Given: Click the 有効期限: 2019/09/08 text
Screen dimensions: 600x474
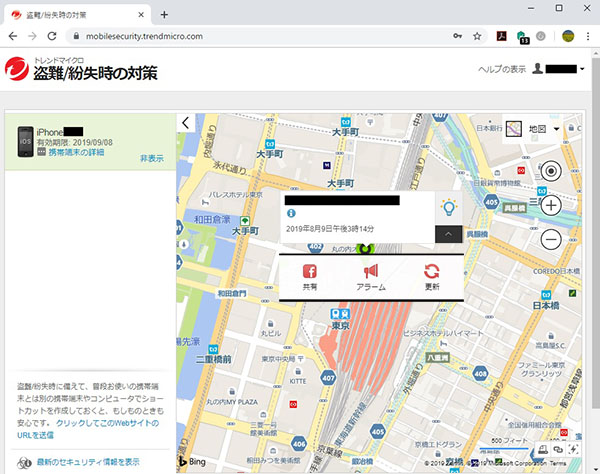Looking at the screenshot, I should click(75, 142).
